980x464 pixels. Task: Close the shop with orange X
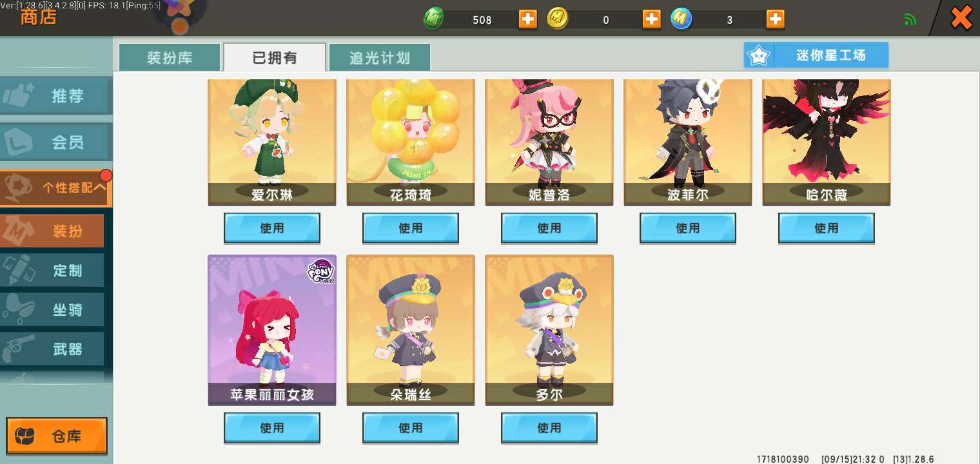(x=961, y=18)
